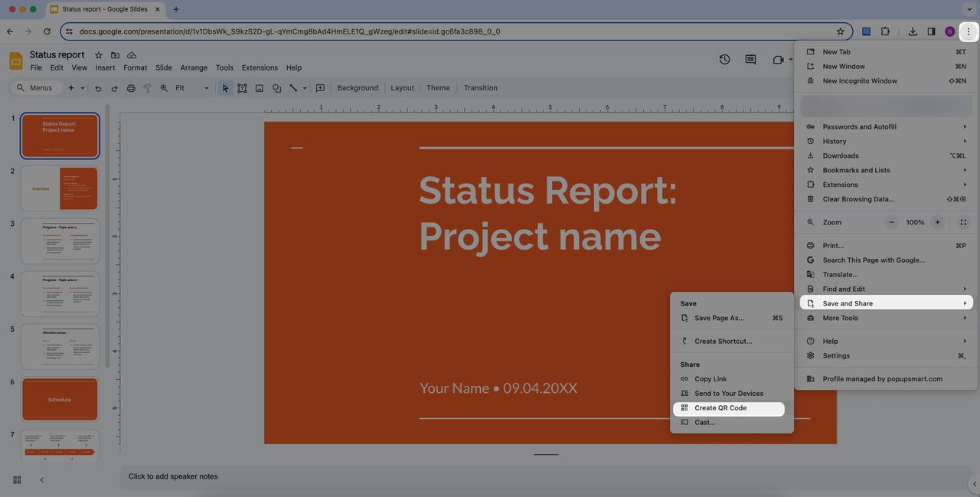Click the video camera meeting icon
This screenshot has height=497, width=980.
(x=779, y=60)
